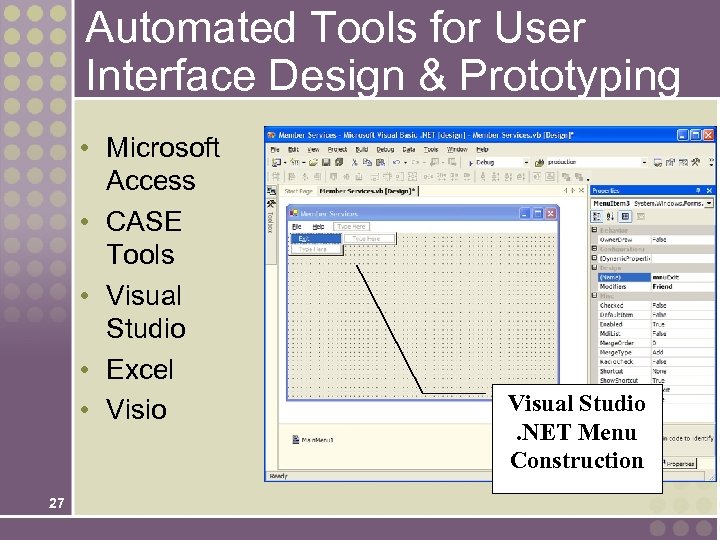Click the Categorized view icon in Properties
This screenshot has width=720, height=540.
point(597,216)
